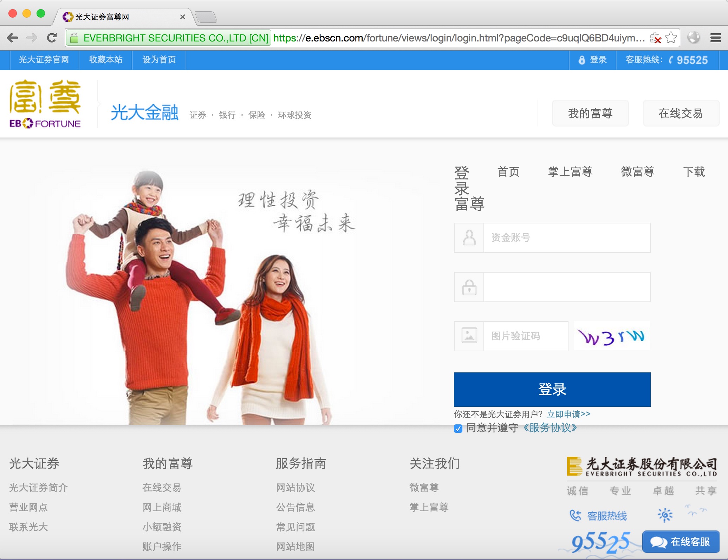Open 光大证券官网 in top bar
The width and height of the screenshot is (728, 560).
44,60
